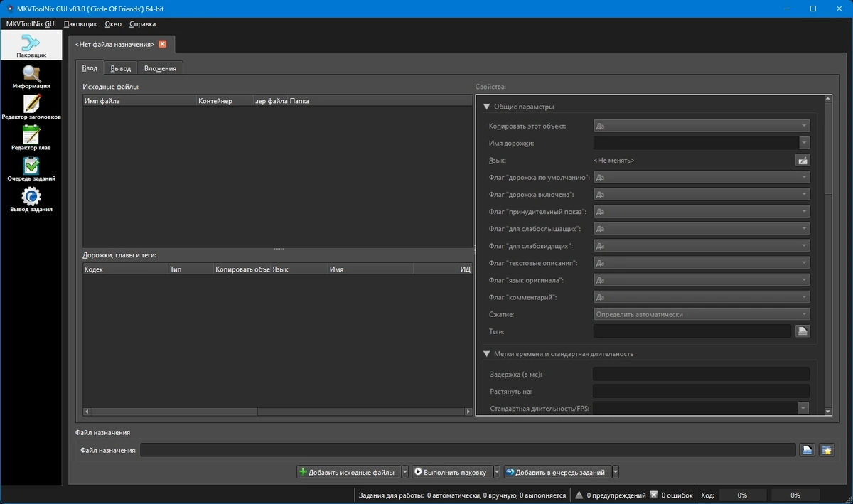Open Флаг "язык оригинала" dropdown

[x=702, y=280]
